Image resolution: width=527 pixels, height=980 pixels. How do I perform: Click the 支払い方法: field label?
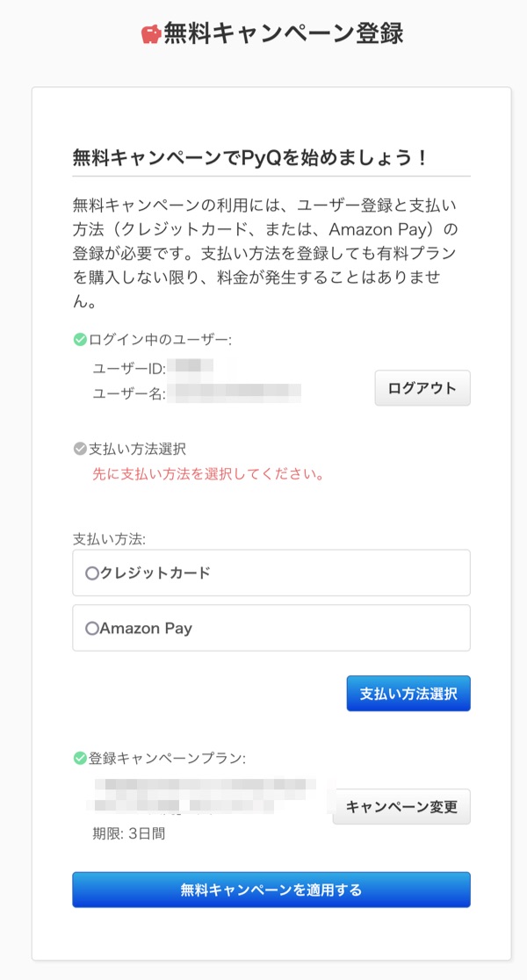pos(109,537)
